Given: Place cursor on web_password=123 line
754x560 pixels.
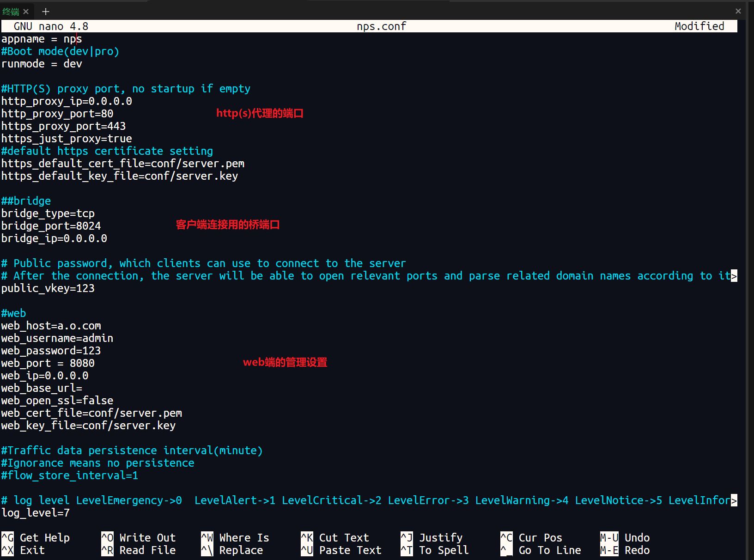Looking at the screenshot, I should (x=51, y=351).
